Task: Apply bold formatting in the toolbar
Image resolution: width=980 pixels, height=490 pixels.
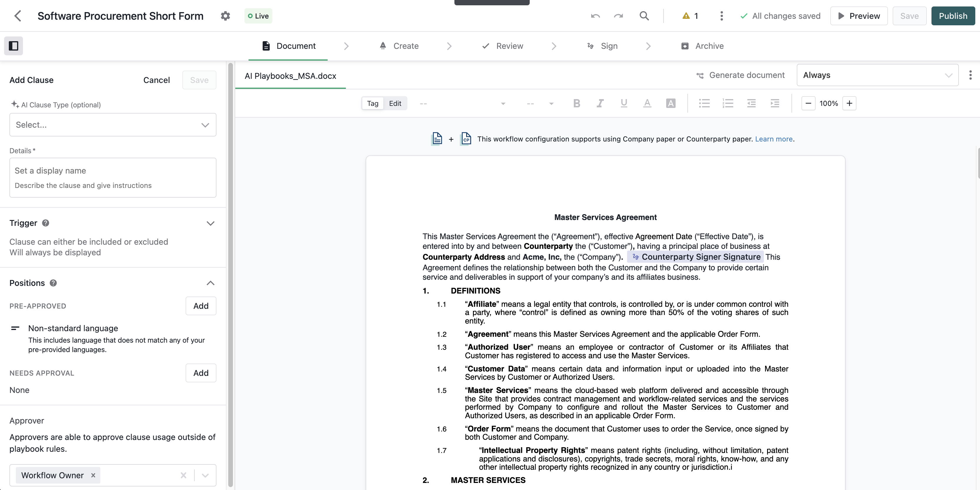Action: (x=576, y=104)
